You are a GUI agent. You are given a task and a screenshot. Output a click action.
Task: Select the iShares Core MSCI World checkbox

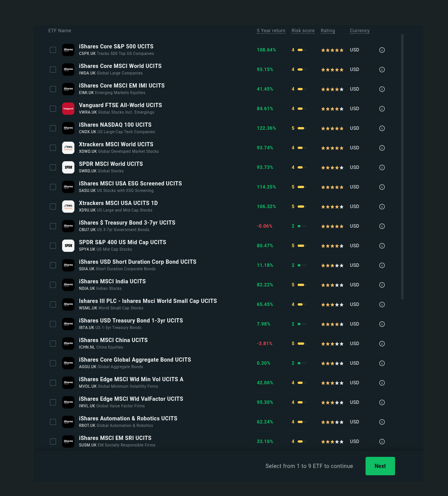pyautogui.click(x=53, y=69)
